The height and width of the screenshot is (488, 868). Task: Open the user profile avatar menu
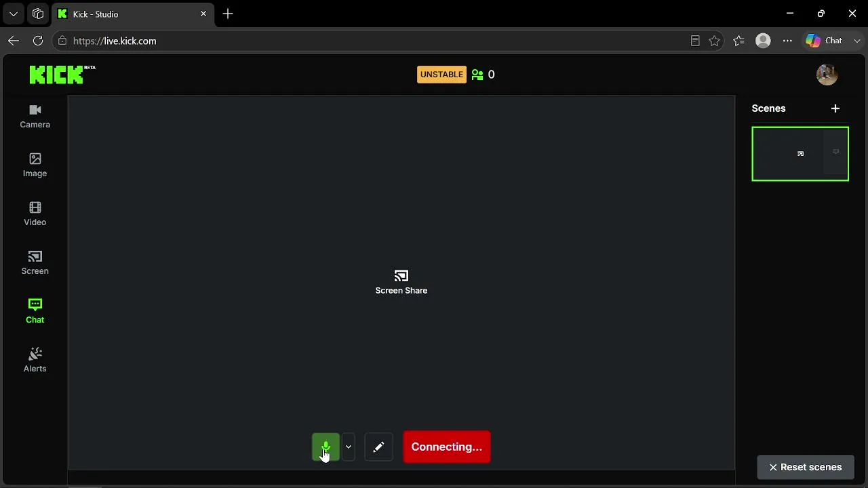pyautogui.click(x=827, y=75)
